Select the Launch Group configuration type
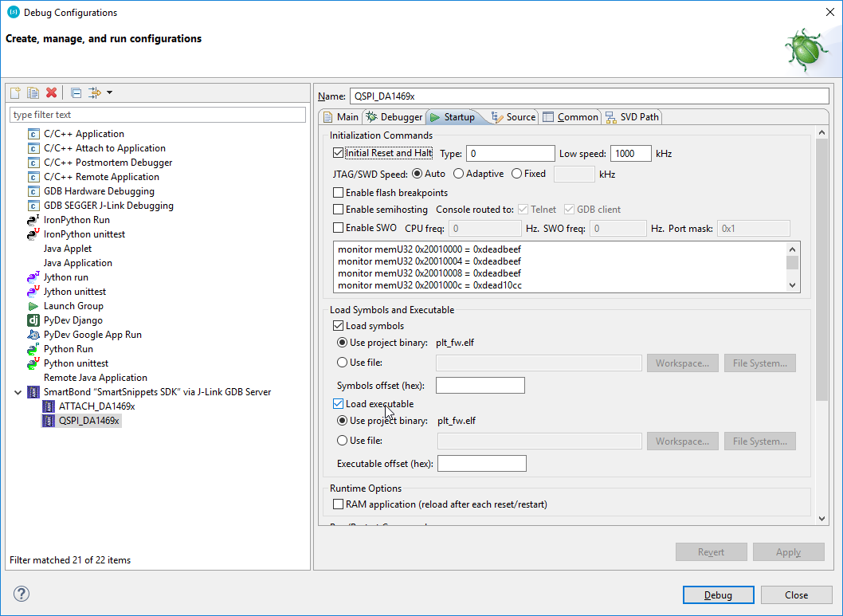 point(73,306)
